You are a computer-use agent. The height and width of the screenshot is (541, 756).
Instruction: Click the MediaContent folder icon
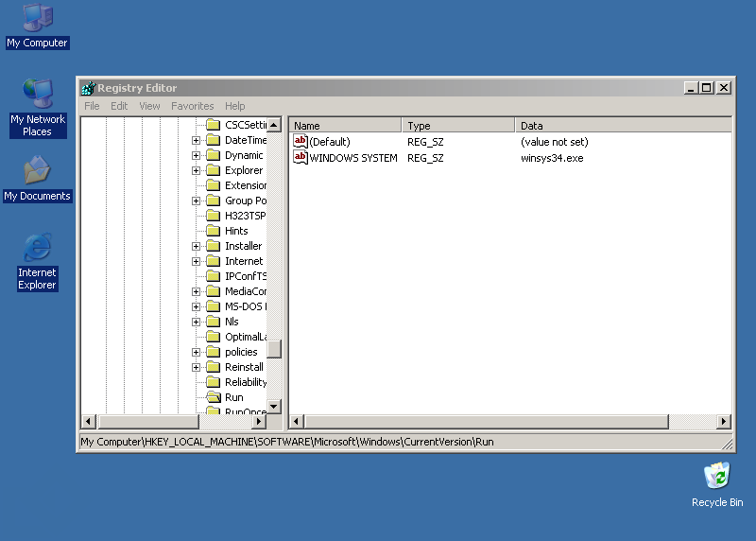(x=214, y=291)
